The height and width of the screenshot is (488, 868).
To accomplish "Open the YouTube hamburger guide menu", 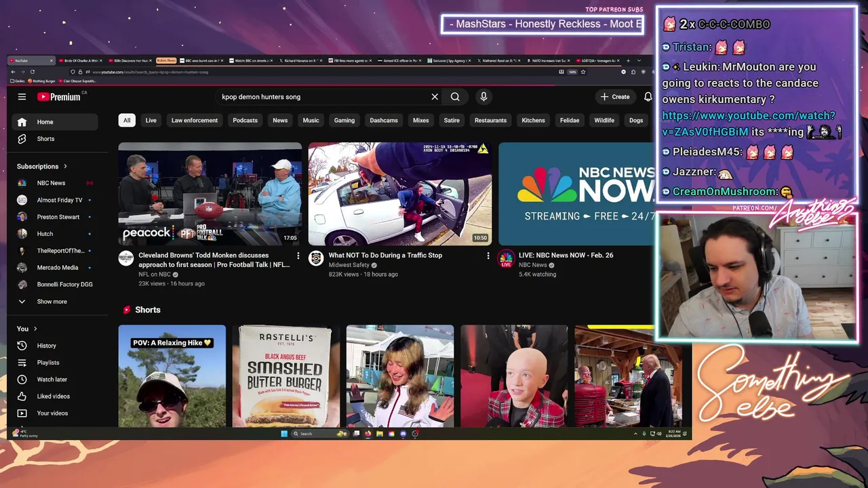I will 22,97.
